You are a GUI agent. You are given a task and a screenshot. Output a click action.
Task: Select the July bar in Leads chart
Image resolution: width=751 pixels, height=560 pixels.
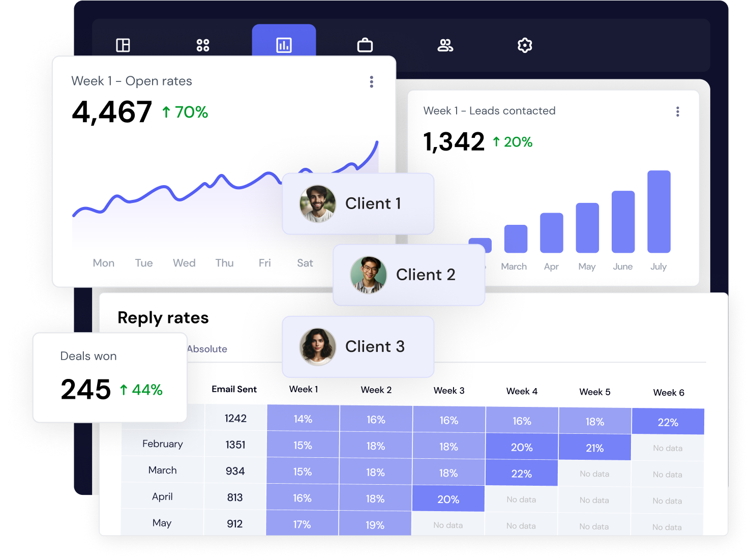tap(659, 212)
